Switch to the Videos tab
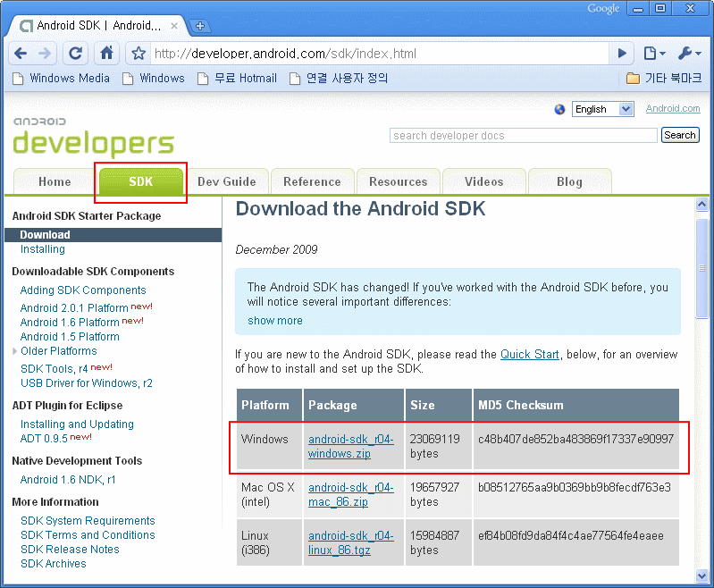714x588 pixels. [484, 181]
